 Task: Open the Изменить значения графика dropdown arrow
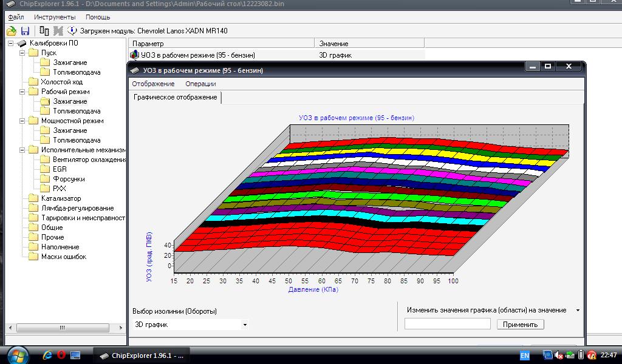[577, 310]
